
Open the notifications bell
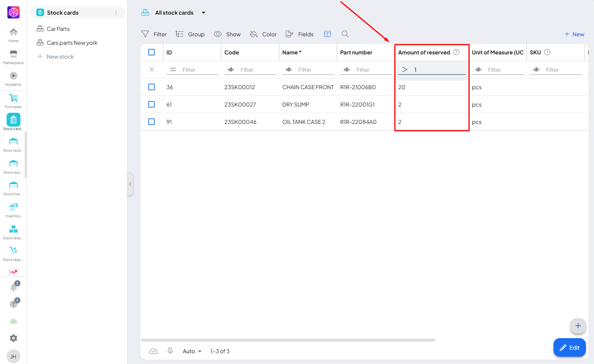[14, 287]
